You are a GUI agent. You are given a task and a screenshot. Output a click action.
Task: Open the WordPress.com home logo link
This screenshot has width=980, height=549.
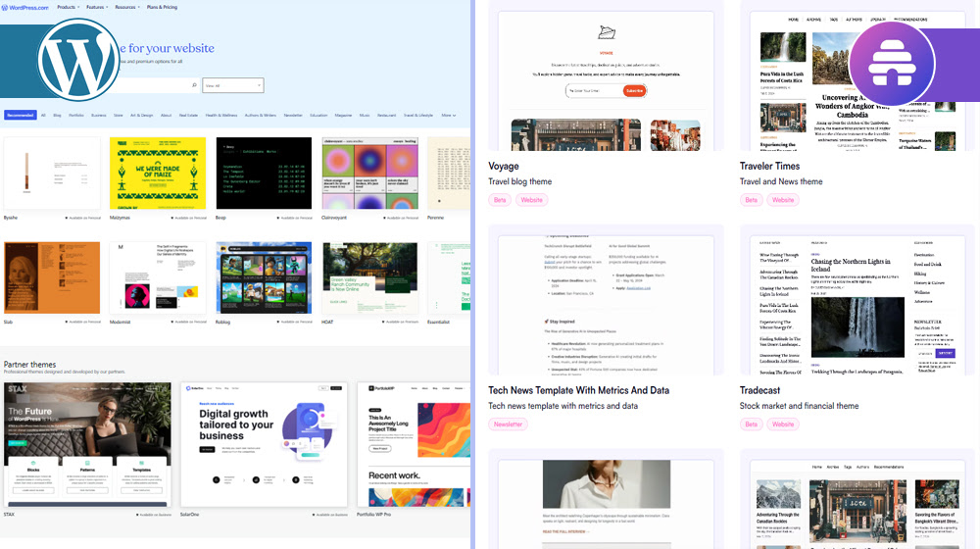tap(25, 8)
